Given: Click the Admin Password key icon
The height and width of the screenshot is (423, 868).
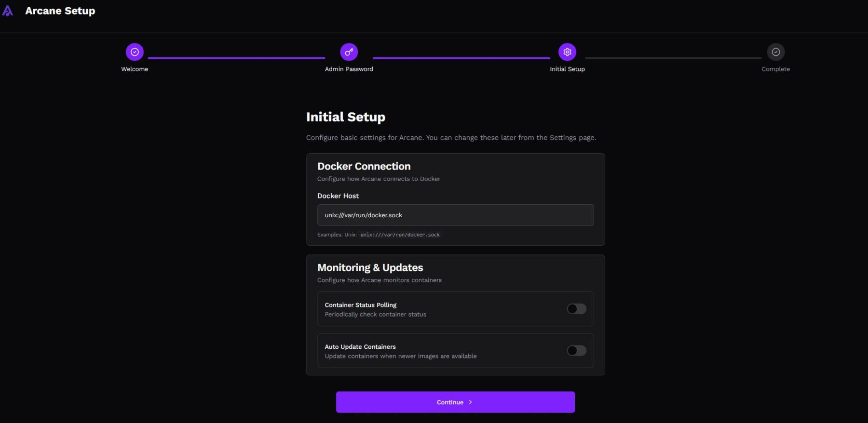Looking at the screenshot, I should click(349, 52).
